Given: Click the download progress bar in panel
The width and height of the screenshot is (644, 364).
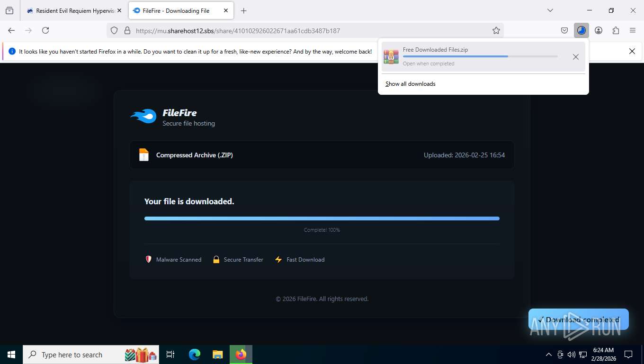Looking at the screenshot, I should (480, 56).
